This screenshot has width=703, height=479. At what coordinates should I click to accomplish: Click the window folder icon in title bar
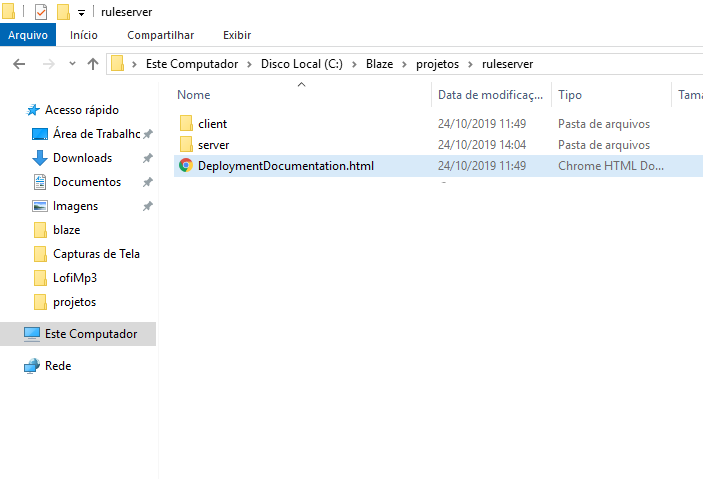(9, 11)
